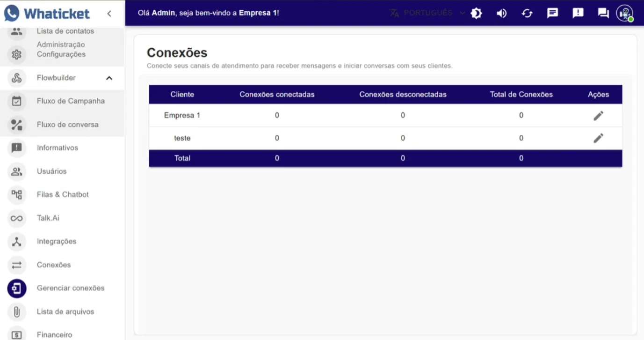Open Gerenciar conexões

pyautogui.click(x=71, y=288)
